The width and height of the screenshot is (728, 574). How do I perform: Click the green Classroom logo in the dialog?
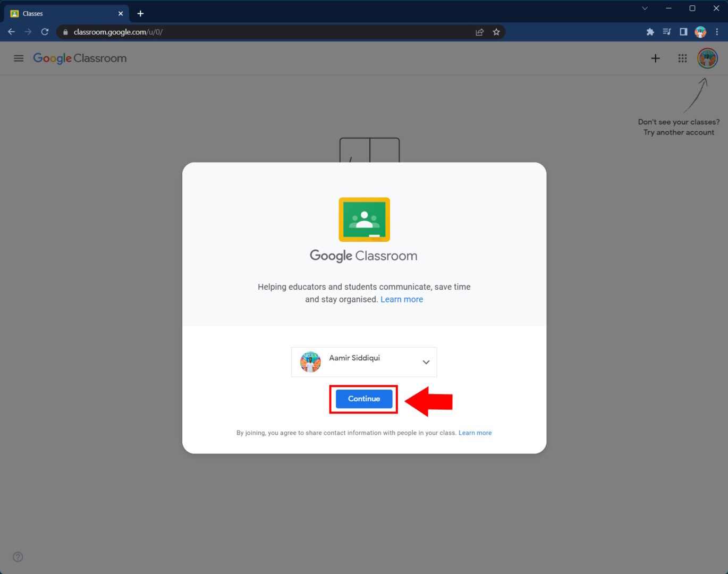point(365,220)
